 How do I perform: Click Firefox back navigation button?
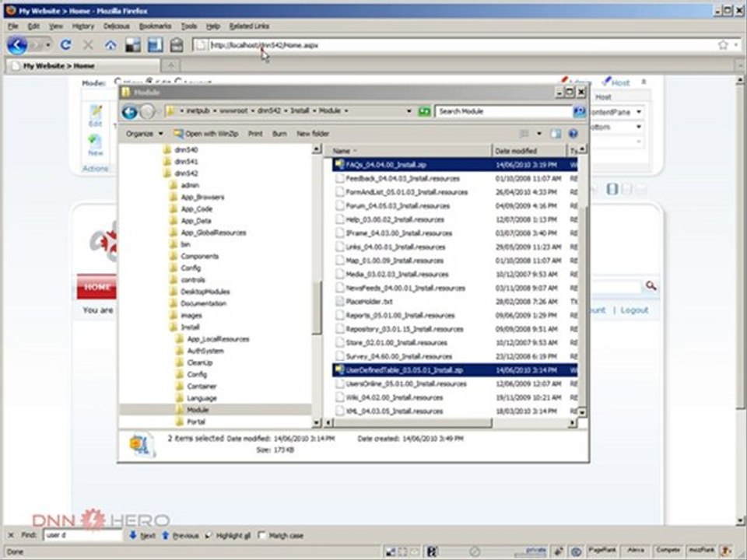[17, 45]
